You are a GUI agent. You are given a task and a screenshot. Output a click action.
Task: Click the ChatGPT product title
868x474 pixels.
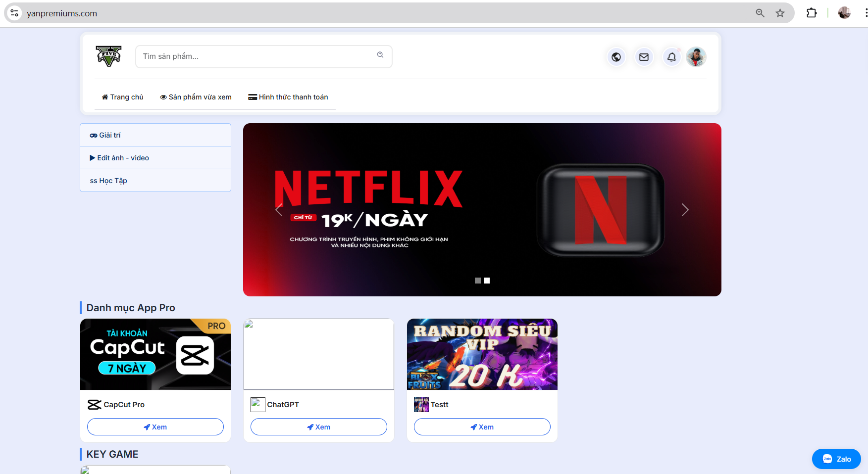pyautogui.click(x=283, y=405)
